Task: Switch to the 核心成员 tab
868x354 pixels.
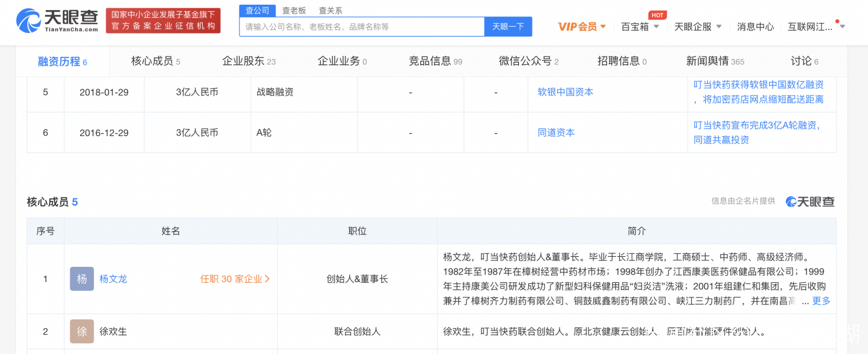Action: [156, 61]
